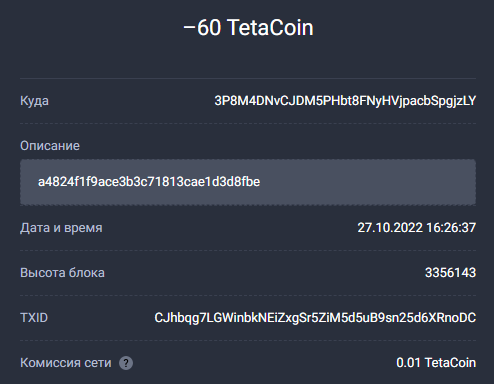Click the −60 TetaCoin amount heading
The image size is (494, 384).
[x=248, y=27]
